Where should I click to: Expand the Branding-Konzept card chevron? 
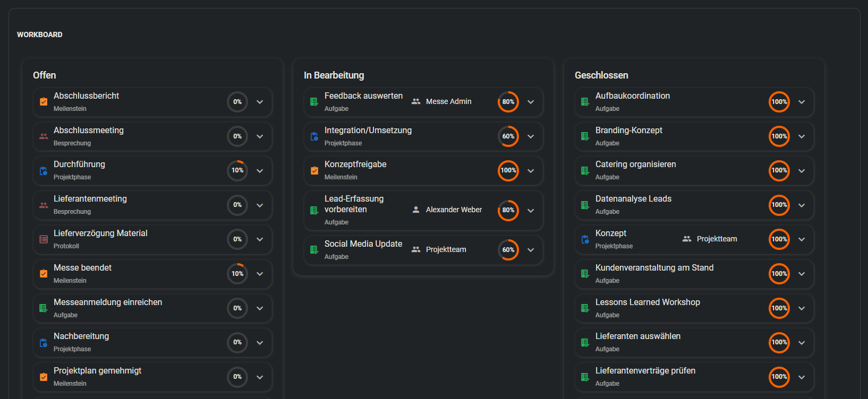click(802, 136)
